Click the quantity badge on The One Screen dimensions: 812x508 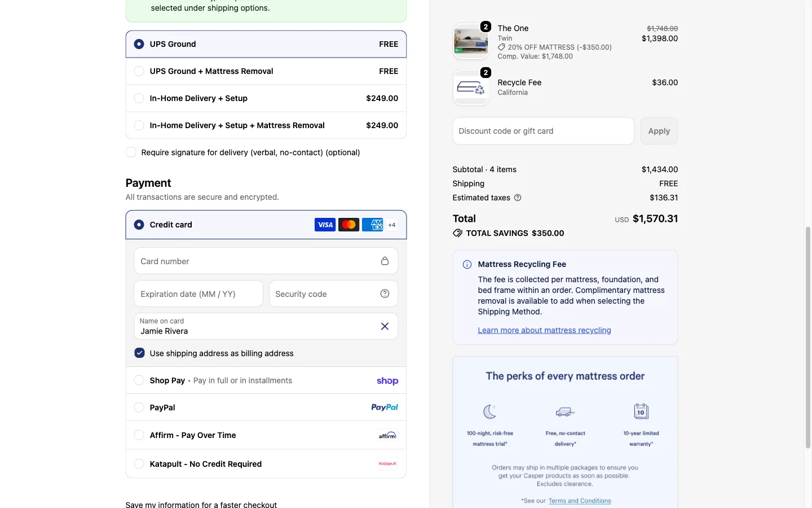pos(486,27)
